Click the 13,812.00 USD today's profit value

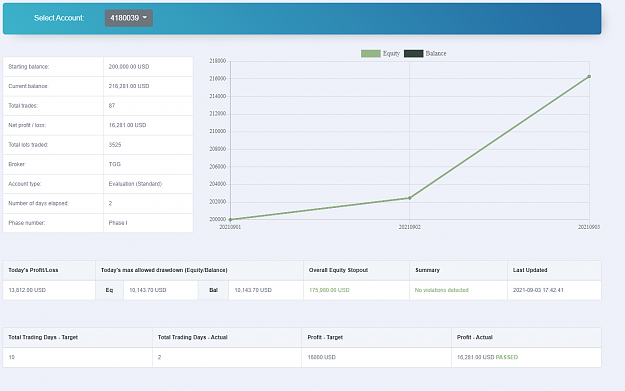pos(27,290)
